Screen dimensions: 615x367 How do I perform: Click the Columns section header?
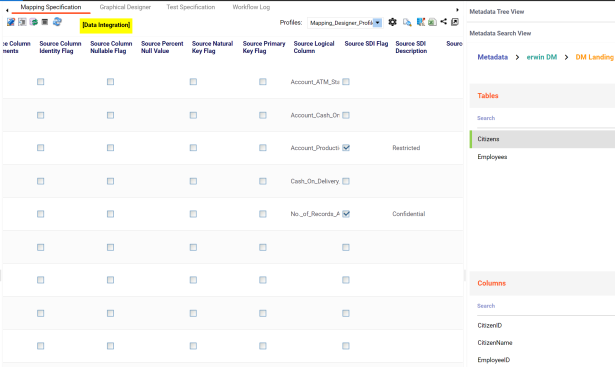click(542, 283)
